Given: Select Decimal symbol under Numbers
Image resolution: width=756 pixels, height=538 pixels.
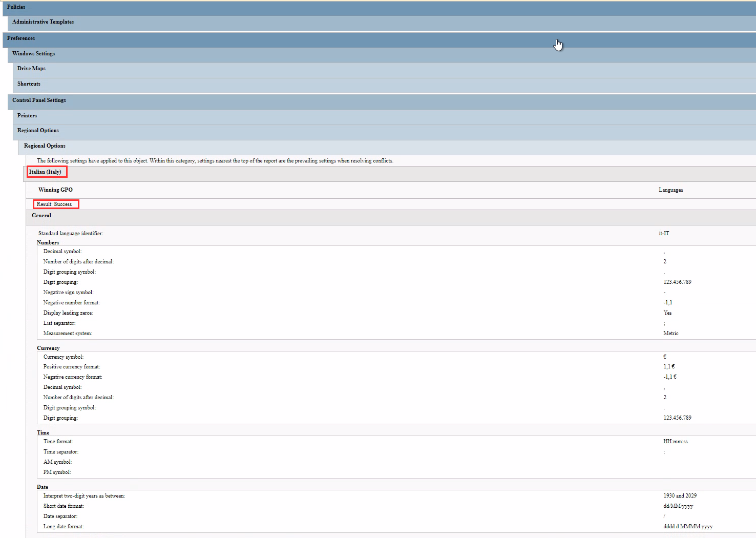Looking at the screenshot, I should 62,252.
